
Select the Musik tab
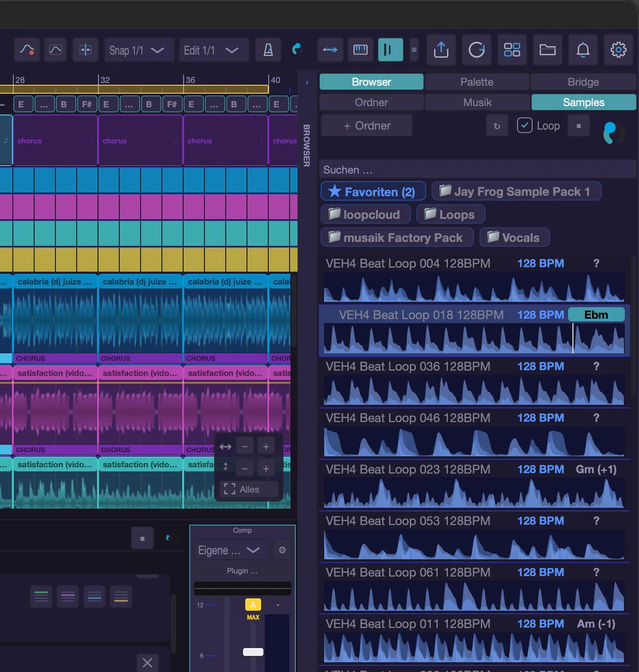(x=477, y=102)
